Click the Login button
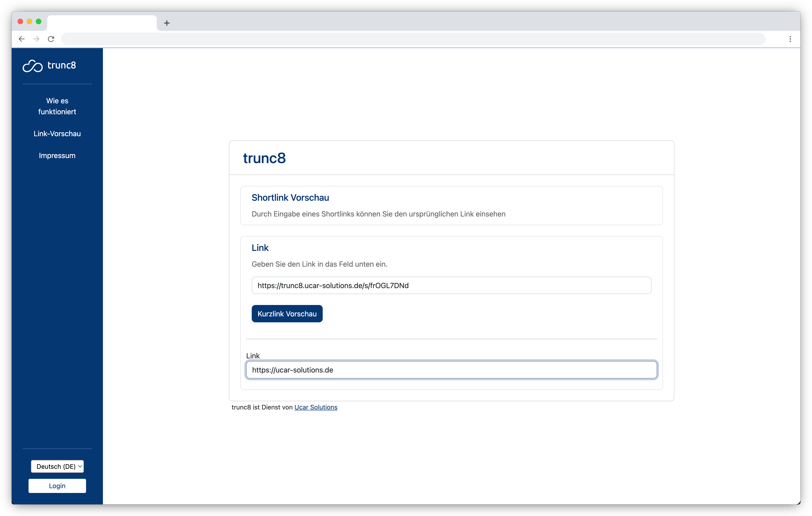This screenshot has width=812, height=516. click(x=57, y=486)
